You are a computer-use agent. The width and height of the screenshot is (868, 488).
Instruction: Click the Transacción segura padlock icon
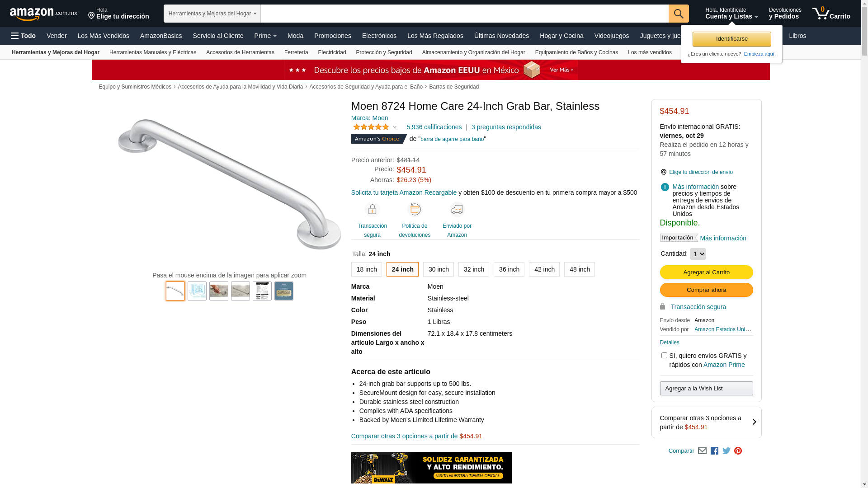372,210
